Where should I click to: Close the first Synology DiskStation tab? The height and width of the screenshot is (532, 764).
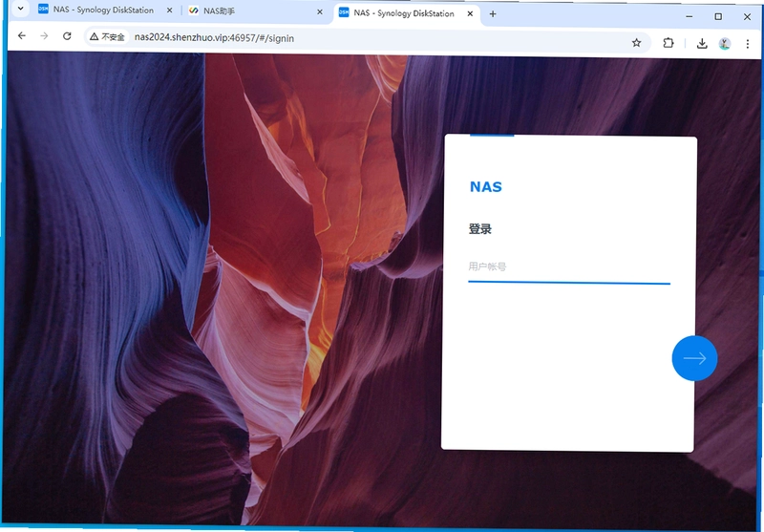tap(169, 11)
